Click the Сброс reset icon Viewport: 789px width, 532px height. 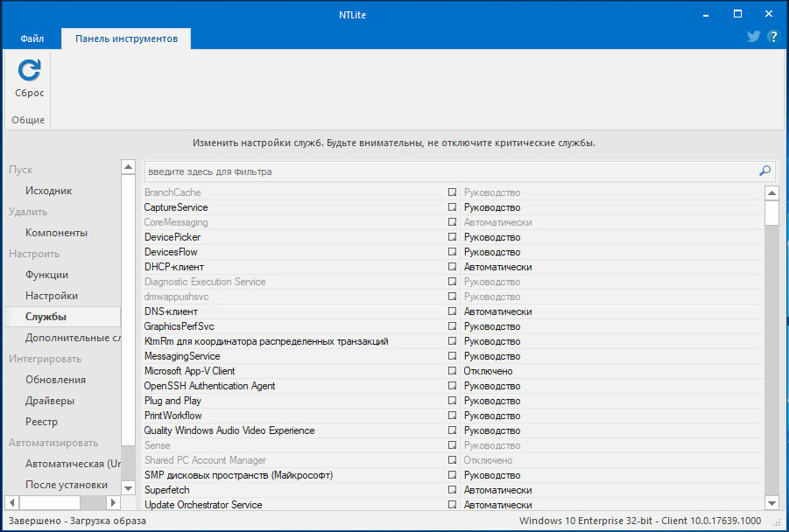[29, 70]
